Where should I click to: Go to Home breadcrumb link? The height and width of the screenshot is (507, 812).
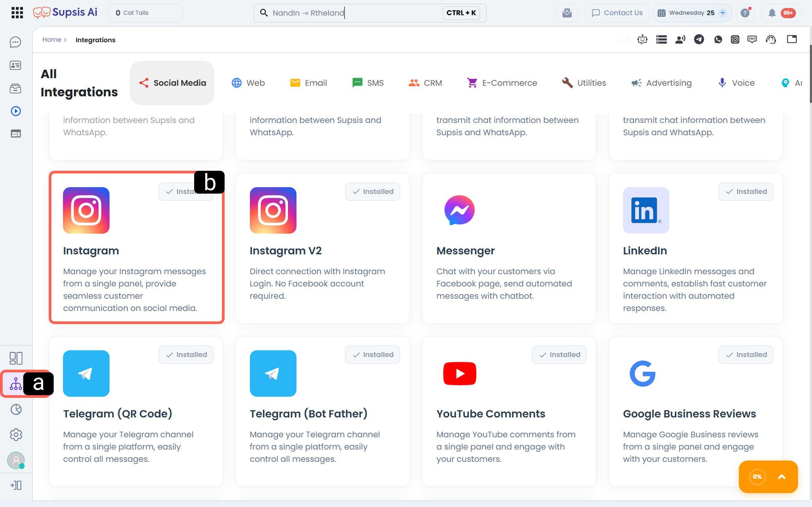point(52,40)
